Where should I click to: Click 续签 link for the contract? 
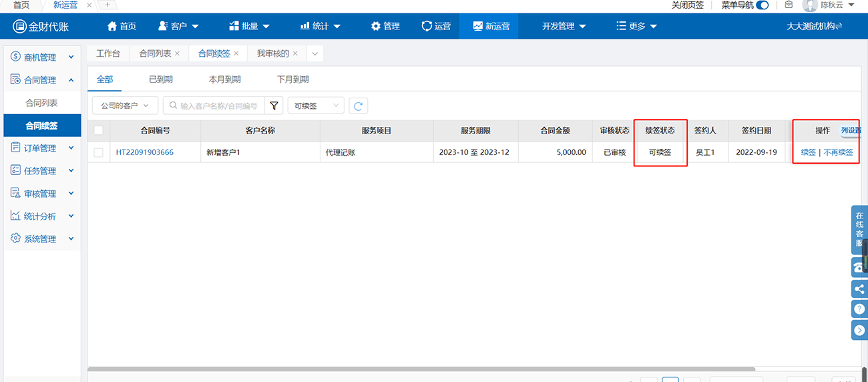[x=808, y=152]
